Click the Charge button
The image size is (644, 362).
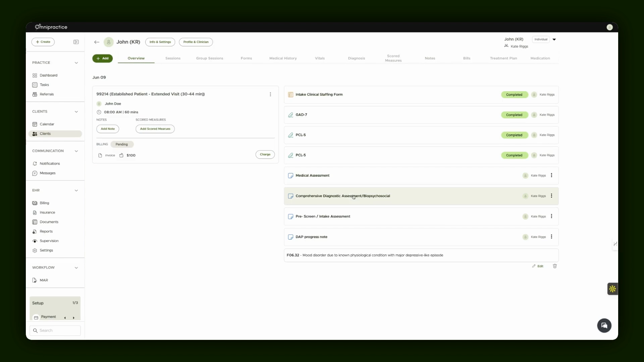coord(265,155)
